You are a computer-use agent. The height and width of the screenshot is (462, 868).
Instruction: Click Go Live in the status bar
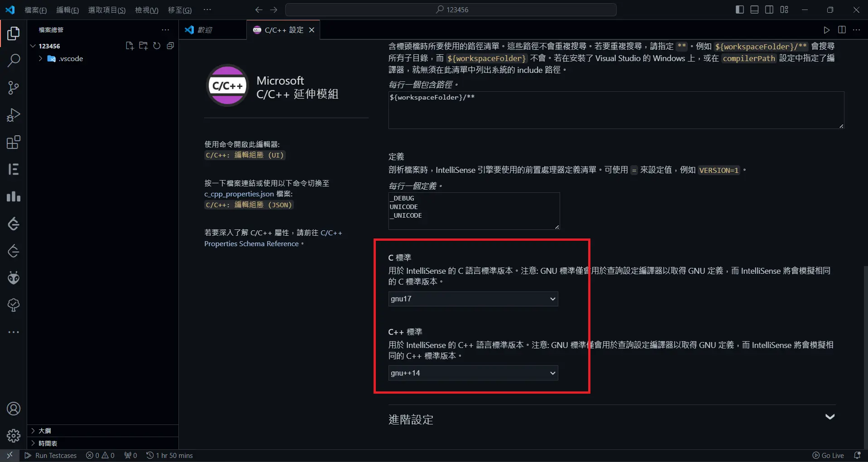point(829,455)
